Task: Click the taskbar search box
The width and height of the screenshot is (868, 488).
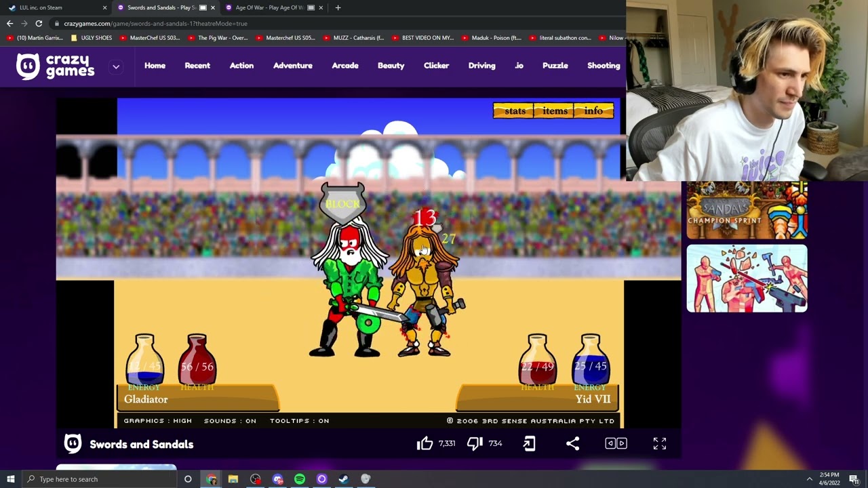Action: 99,479
